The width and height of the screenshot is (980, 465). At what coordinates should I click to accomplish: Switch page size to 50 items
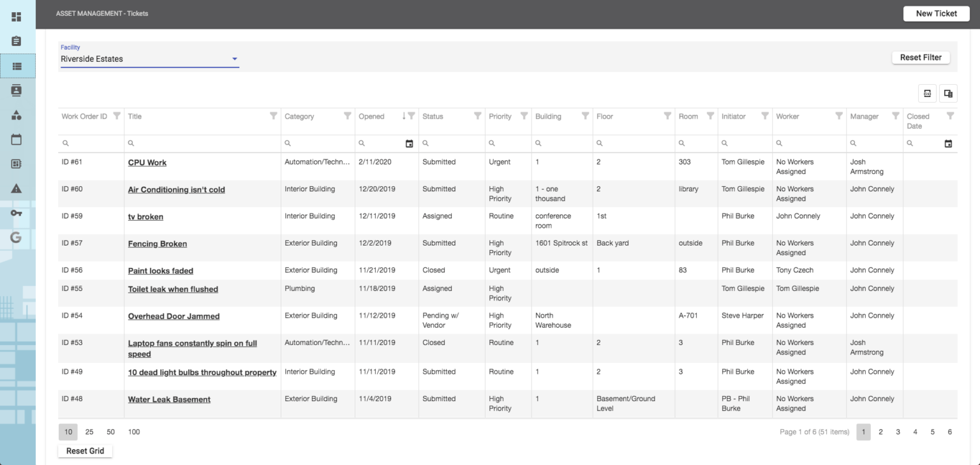110,432
